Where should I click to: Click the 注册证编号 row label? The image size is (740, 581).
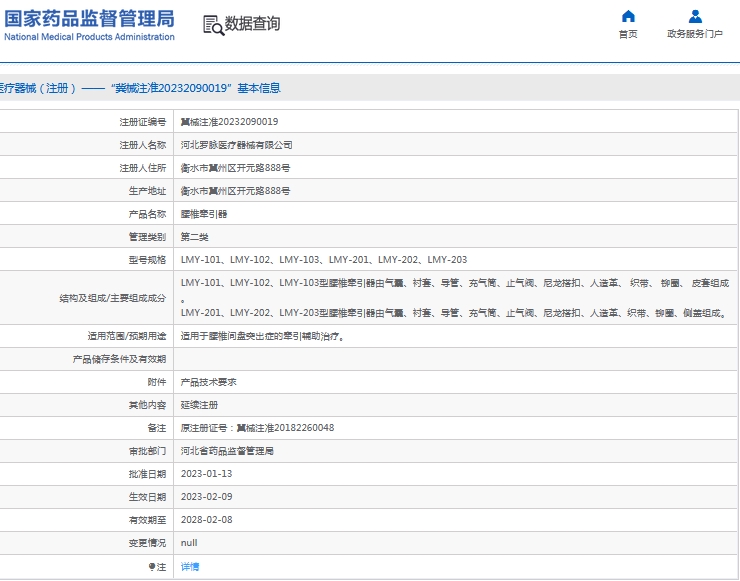[x=143, y=122]
